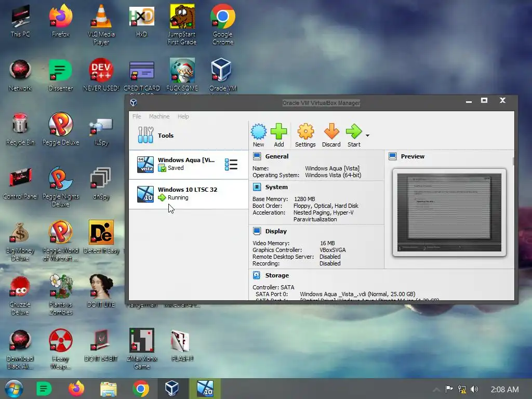Click the VirtualBox cube icon in title bar
This screenshot has width=532, height=399.
(x=134, y=102)
